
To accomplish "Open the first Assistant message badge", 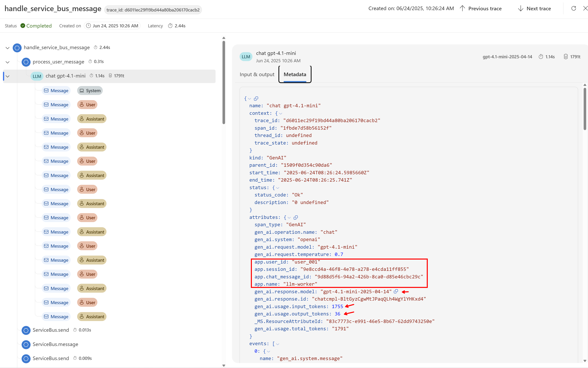I will click(x=92, y=119).
